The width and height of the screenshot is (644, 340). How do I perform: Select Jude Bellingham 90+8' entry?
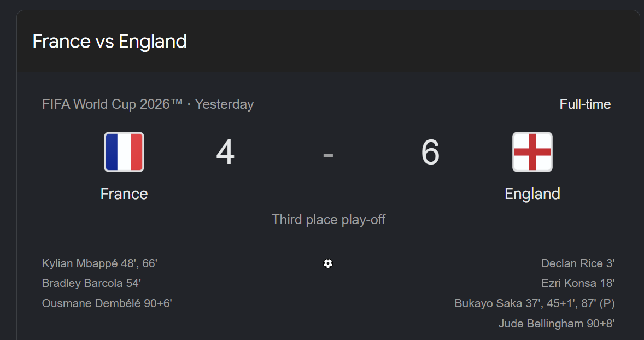pyautogui.click(x=557, y=324)
